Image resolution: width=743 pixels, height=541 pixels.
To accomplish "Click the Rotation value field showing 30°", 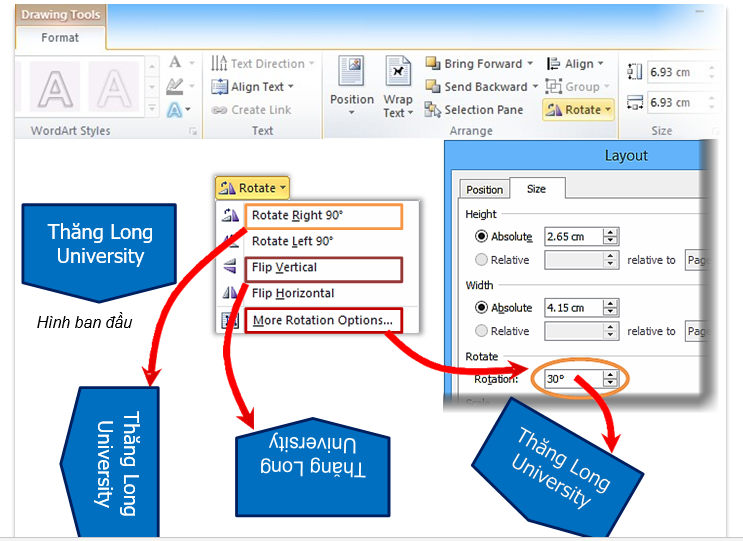I will pyautogui.click(x=571, y=379).
